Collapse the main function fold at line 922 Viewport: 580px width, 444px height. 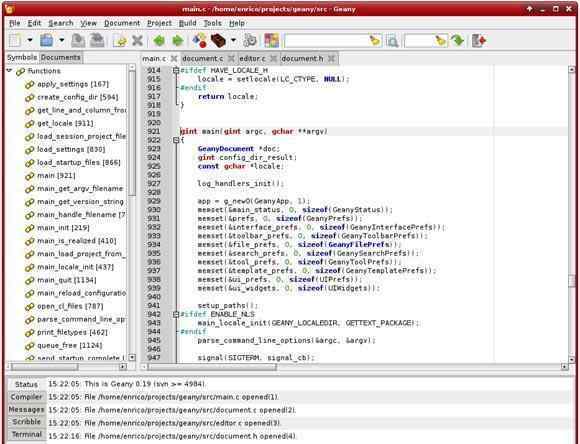tap(176, 140)
